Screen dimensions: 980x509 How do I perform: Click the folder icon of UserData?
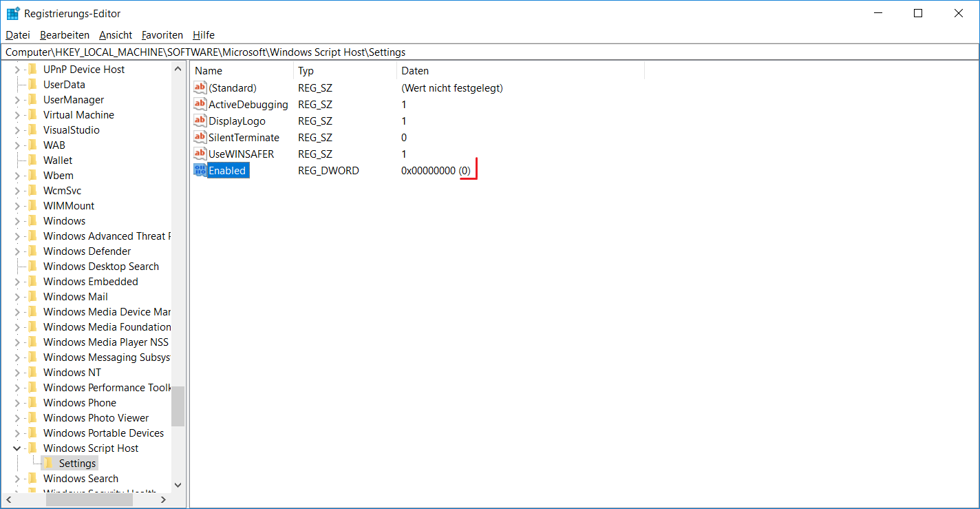pyautogui.click(x=32, y=84)
